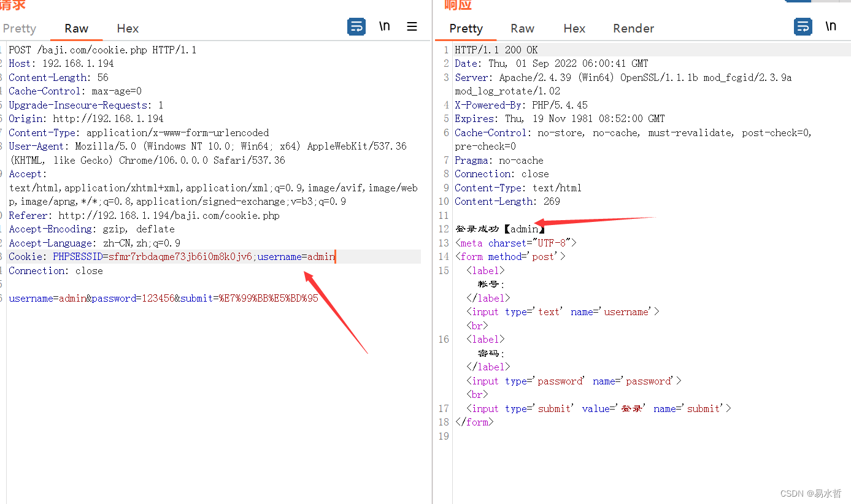Click the 登录成功【admin】 response line
Screen dimensions: 851x504
(x=499, y=229)
